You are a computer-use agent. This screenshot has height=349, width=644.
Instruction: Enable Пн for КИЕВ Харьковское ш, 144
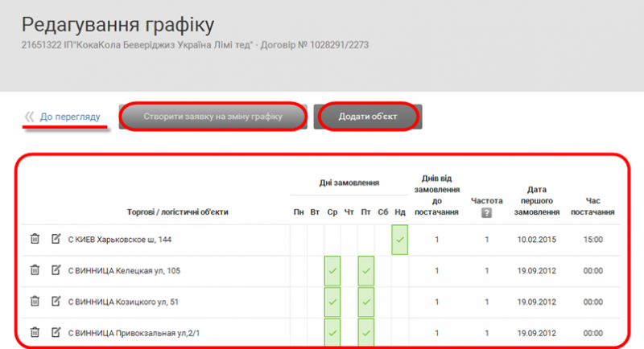point(299,240)
